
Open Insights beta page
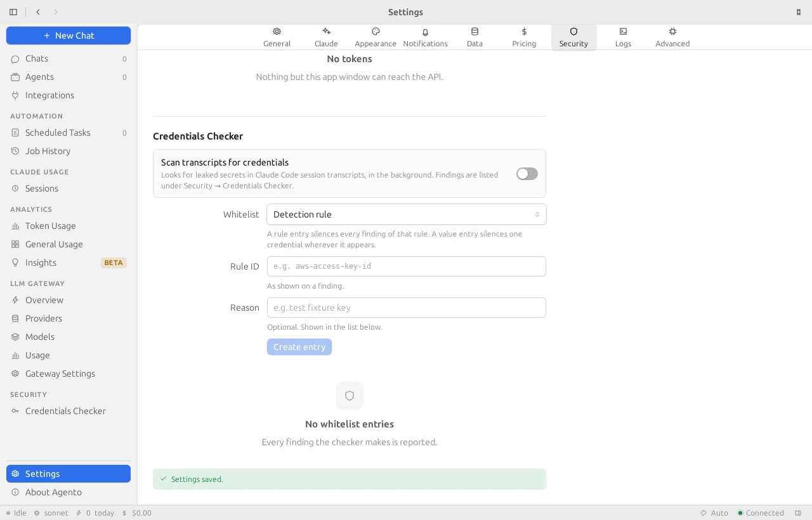(x=69, y=263)
